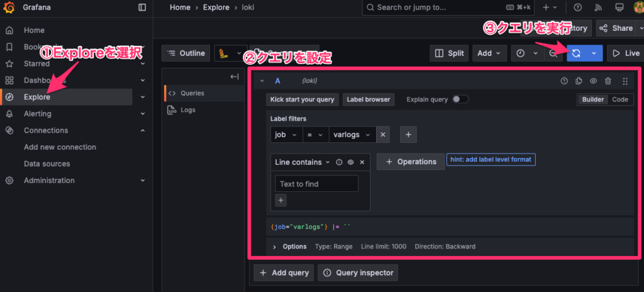
Task: Open the Add dropdown in the toolbar
Action: pyautogui.click(x=489, y=53)
